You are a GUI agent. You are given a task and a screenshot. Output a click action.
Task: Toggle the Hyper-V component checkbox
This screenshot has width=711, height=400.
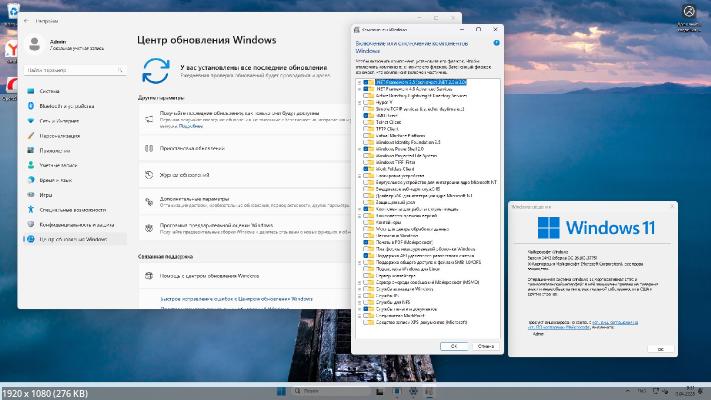click(367, 102)
